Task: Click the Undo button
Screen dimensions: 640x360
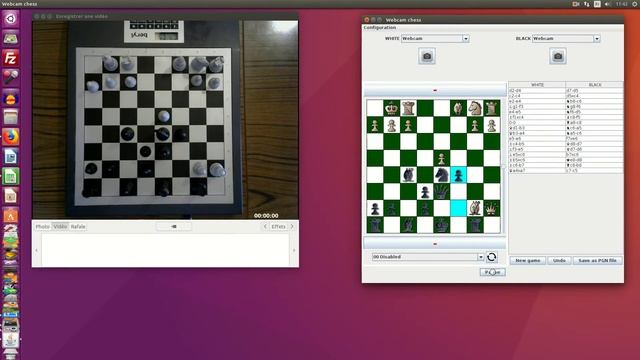Action: (x=559, y=260)
